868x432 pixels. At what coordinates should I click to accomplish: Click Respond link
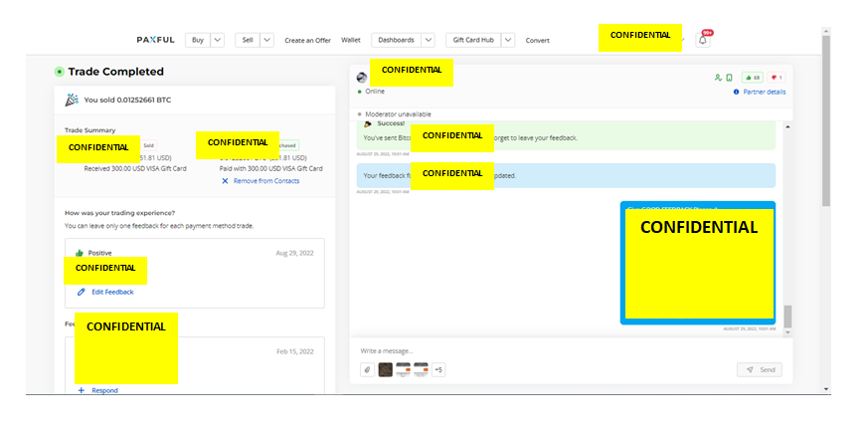[x=104, y=390]
